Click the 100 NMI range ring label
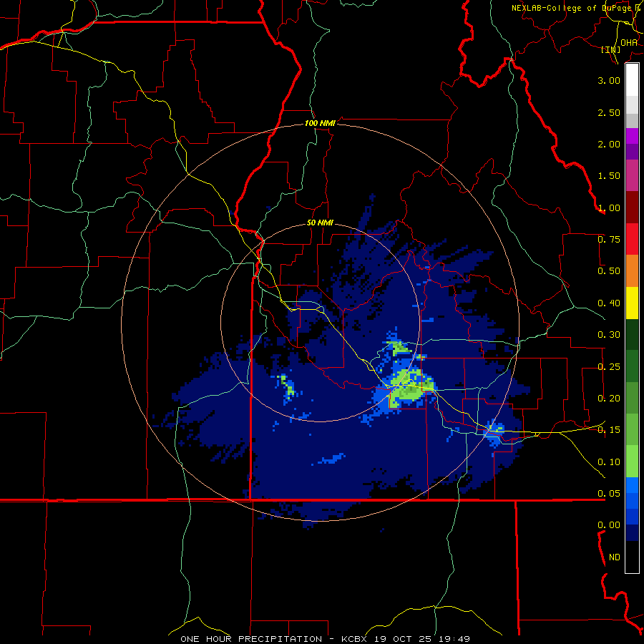Image resolution: width=644 pixels, height=644 pixels. point(320,123)
